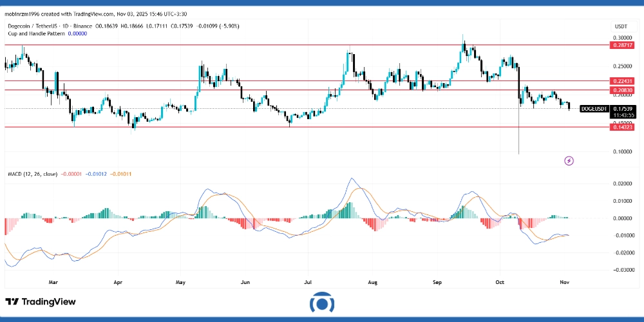This screenshot has height=322, width=644.
Task: Select the 0.22431 red price label
Action: [x=621, y=81]
